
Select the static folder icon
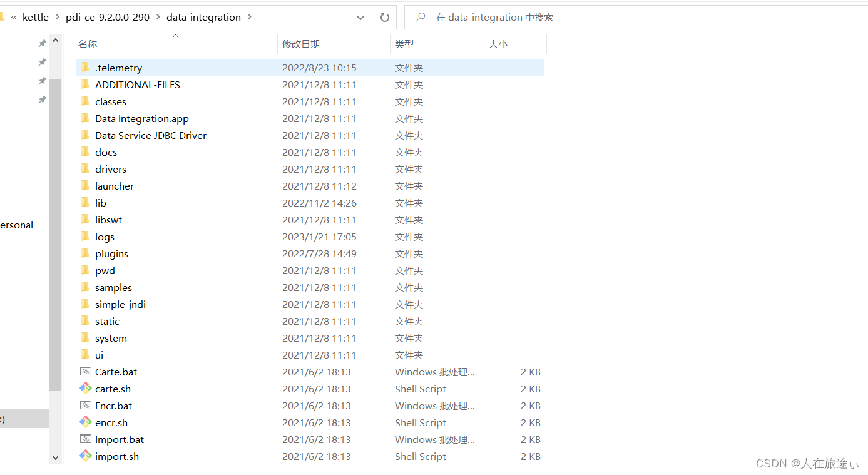click(x=85, y=321)
